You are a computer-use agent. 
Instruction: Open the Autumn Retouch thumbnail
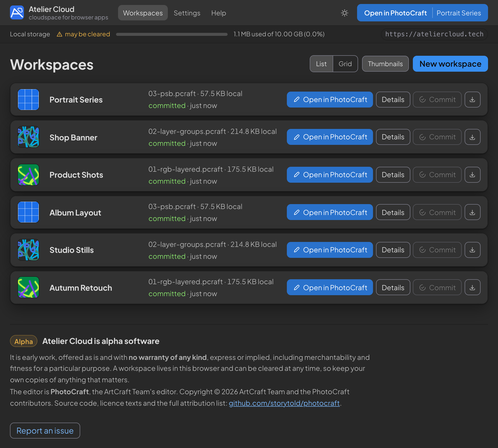point(28,287)
